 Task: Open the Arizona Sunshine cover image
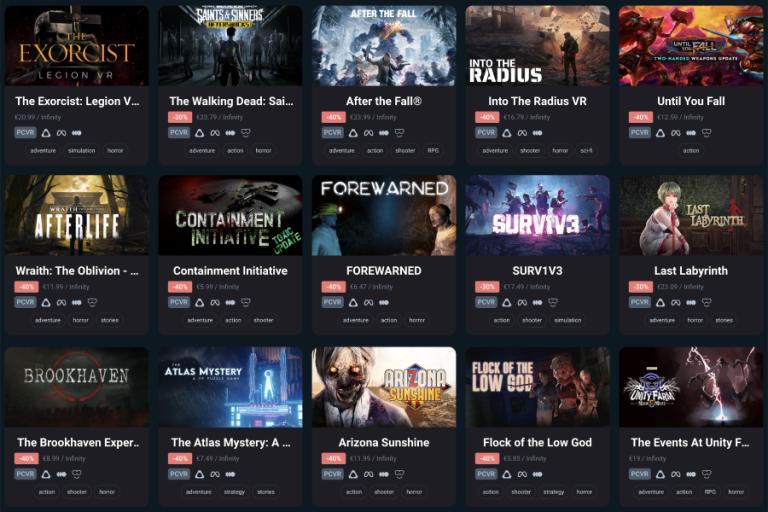[384, 387]
